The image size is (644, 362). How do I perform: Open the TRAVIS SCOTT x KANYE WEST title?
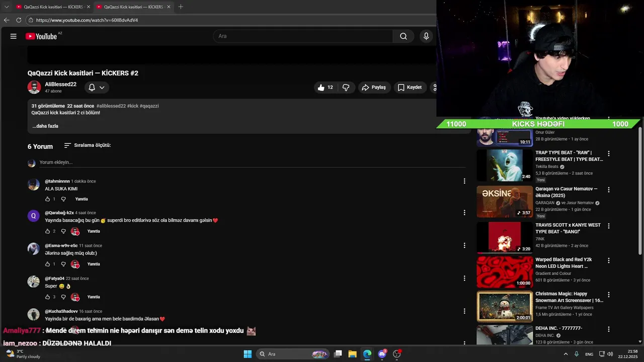tap(568, 228)
